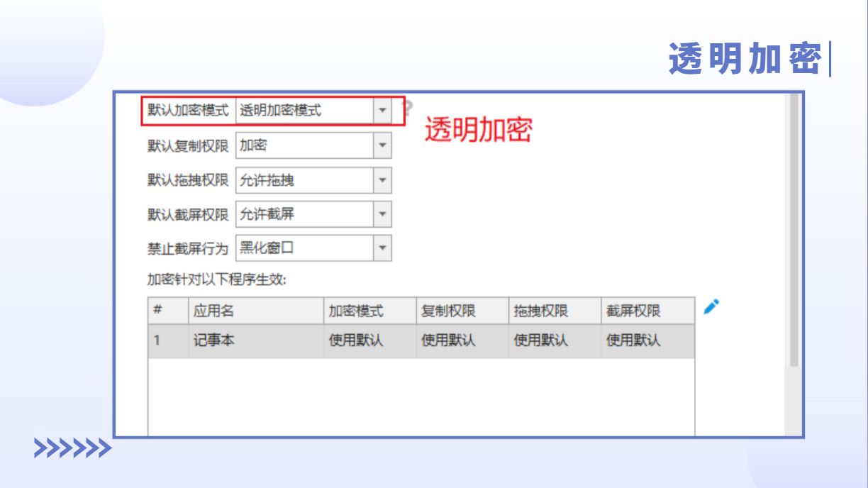The image size is (868, 488).
Task: Select the 记事本 application cell
Action: tap(256, 340)
